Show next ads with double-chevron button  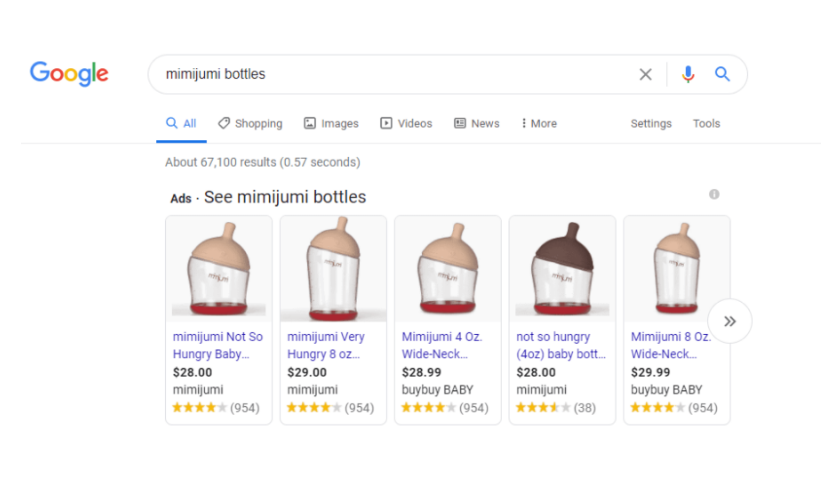[x=730, y=321]
